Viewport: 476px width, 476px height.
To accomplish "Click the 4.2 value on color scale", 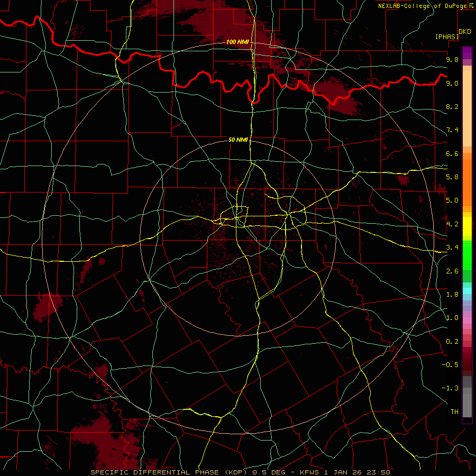I will tap(452, 224).
